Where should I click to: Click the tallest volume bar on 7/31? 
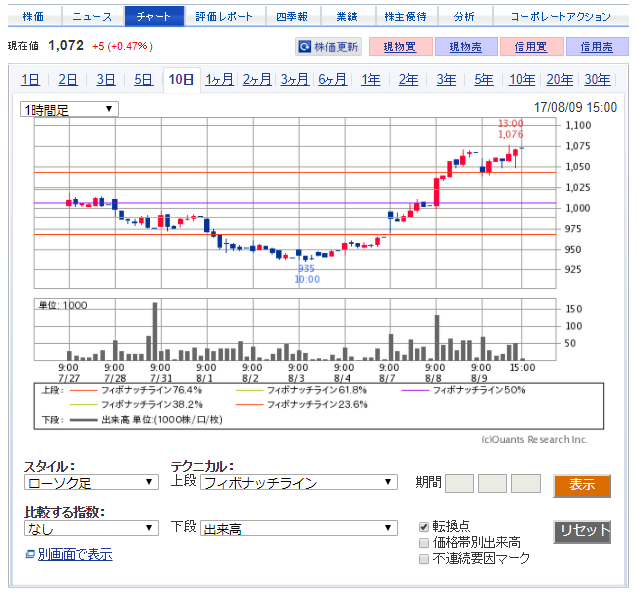(155, 331)
